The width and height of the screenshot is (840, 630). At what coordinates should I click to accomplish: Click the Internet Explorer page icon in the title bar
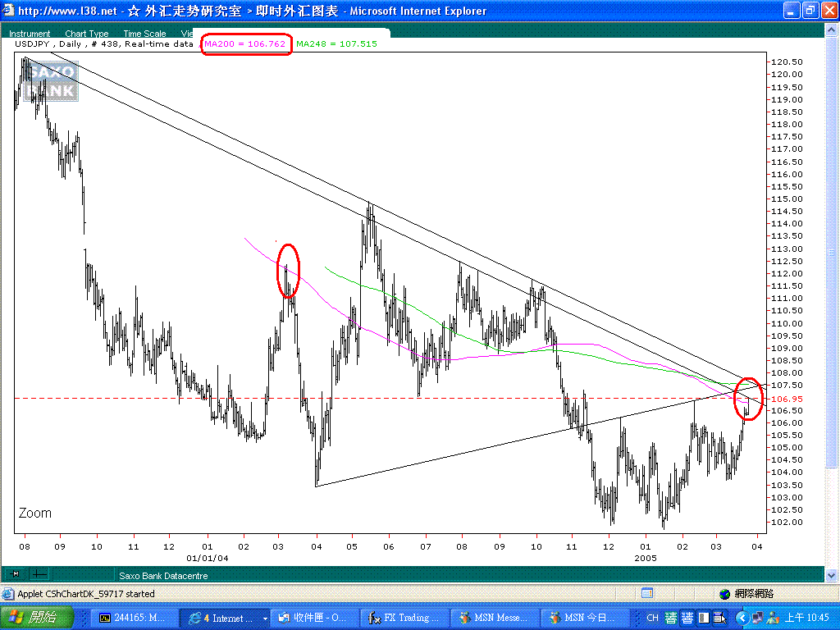pos(8,10)
